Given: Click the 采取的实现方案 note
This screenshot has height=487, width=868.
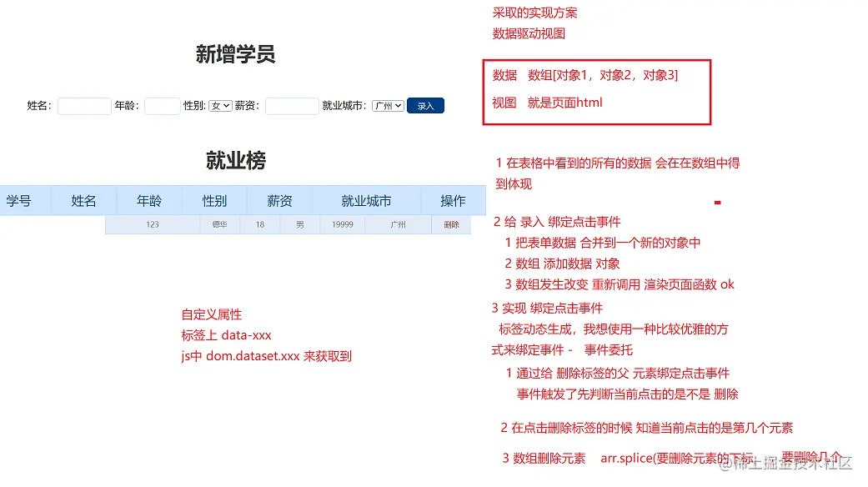Looking at the screenshot, I should pos(534,13).
